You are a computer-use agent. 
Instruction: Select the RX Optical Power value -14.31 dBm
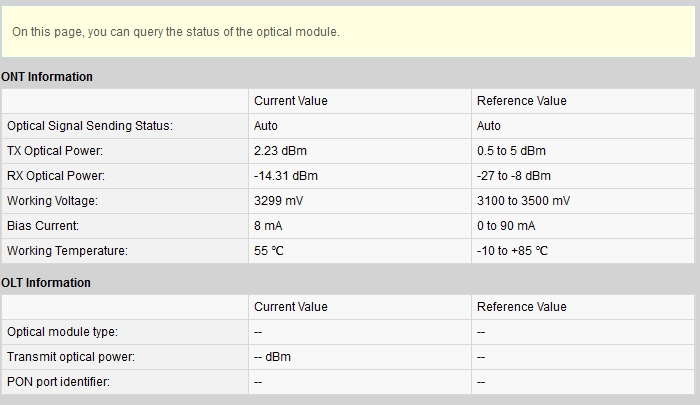[286, 176]
